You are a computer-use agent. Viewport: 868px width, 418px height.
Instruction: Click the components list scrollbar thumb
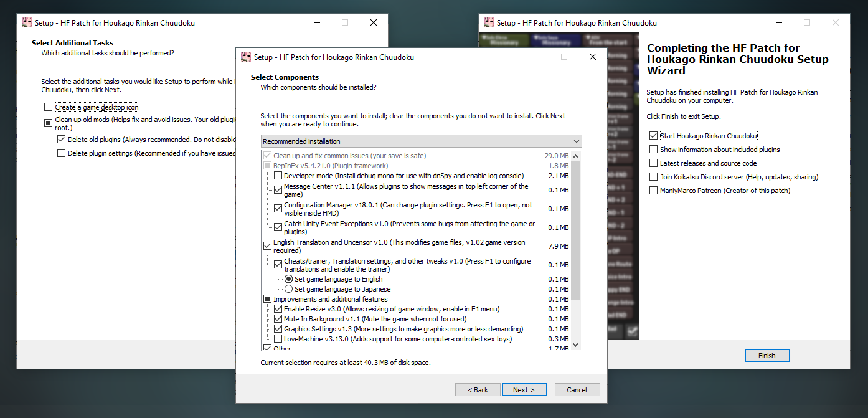(x=576, y=230)
